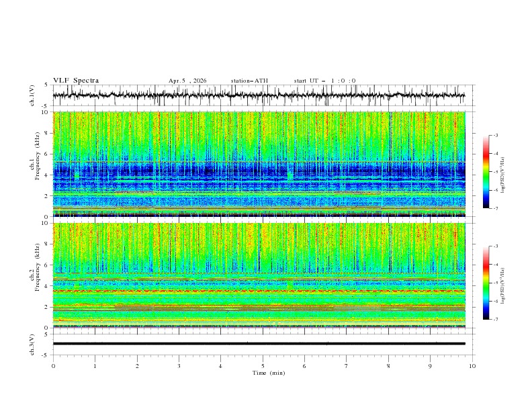Click the "6" tick on ch.1 frequency axis
532x411 pixels.
47,154
